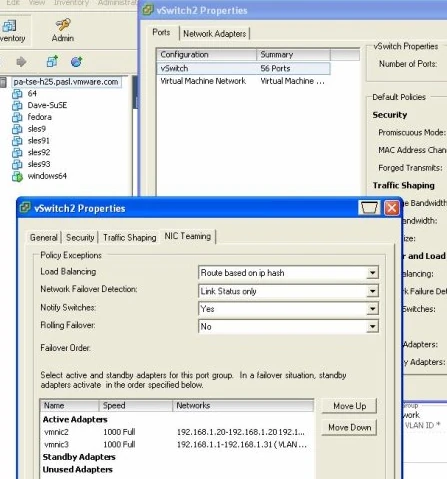This screenshot has width=447, height=479.
Task: Click the forward arrow navigation icon
Action: click(21, 62)
